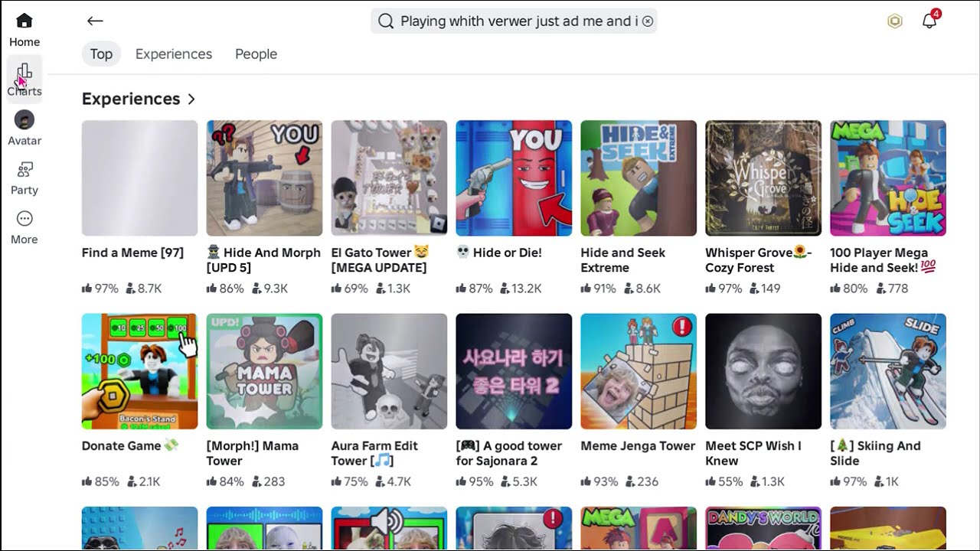The image size is (980, 551).
Task: Open El Gato Tower thumbnail
Action: pyautogui.click(x=389, y=178)
